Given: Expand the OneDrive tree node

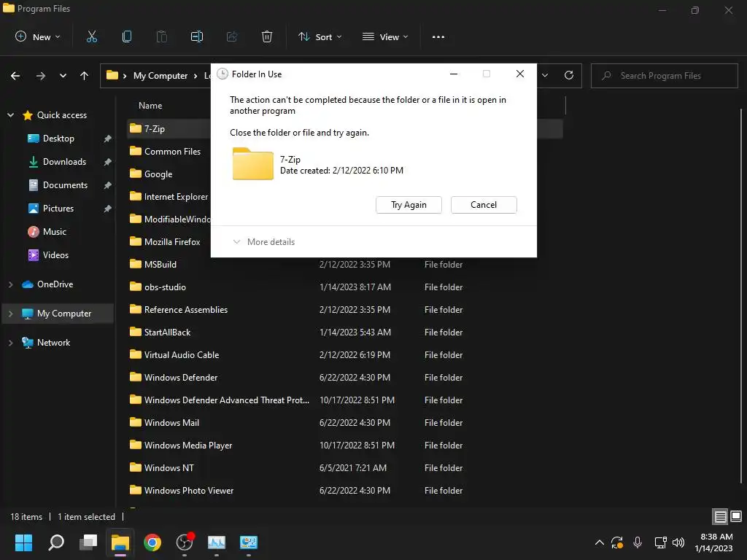Looking at the screenshot, I should pyautogui.click(x=10, y=284).
